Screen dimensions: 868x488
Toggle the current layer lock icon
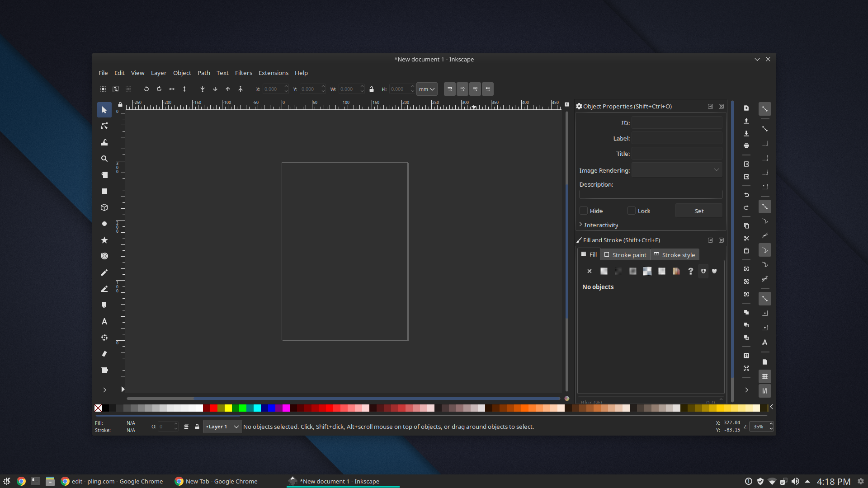197,427
